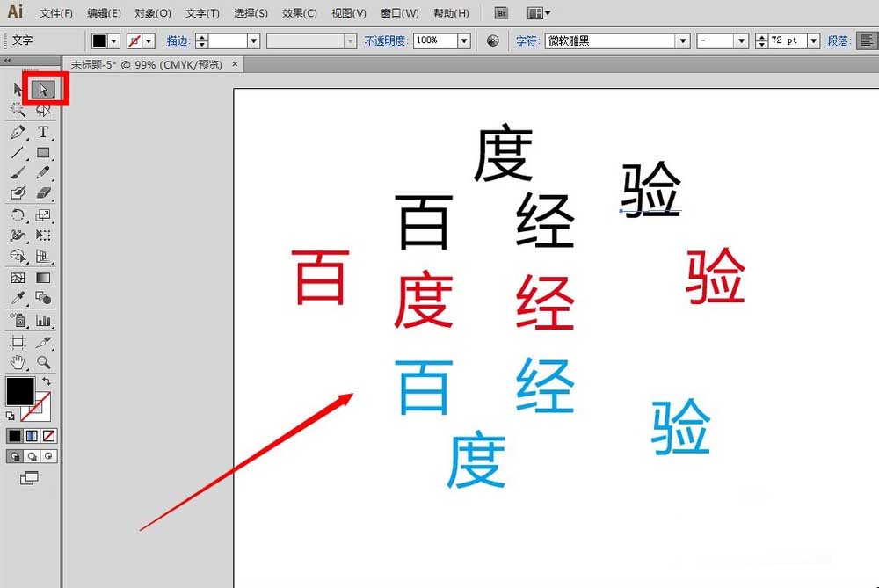The height and width of the screenshot is (588, 879).
Task: Select the Scale tool
Action: click(x=43, y=215)
